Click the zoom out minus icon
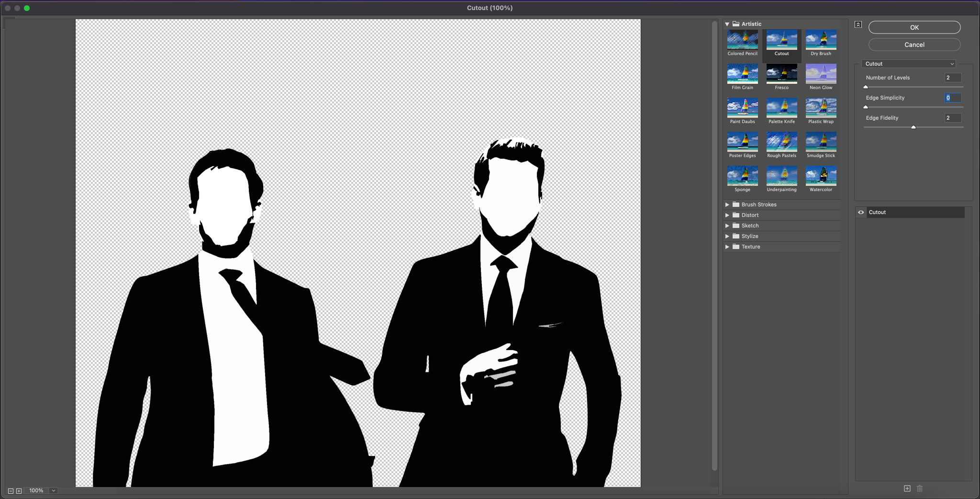The width and height of the screenshot is (980, 499). (x=11, y=491)
